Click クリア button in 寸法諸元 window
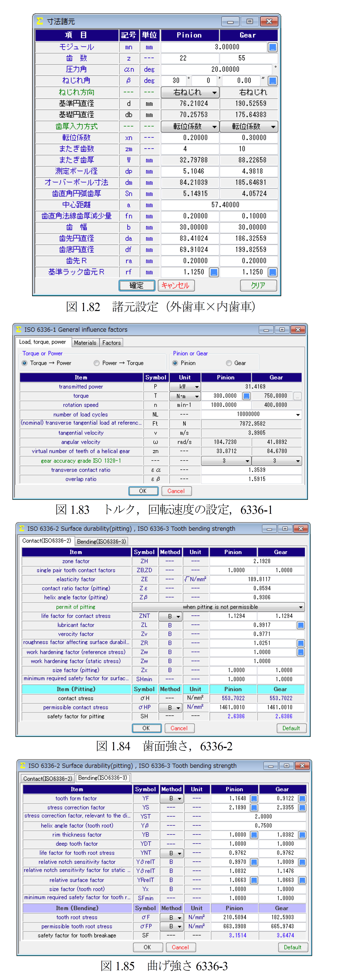This screenshot has width=338, height=980. click(x=258, y=285)
